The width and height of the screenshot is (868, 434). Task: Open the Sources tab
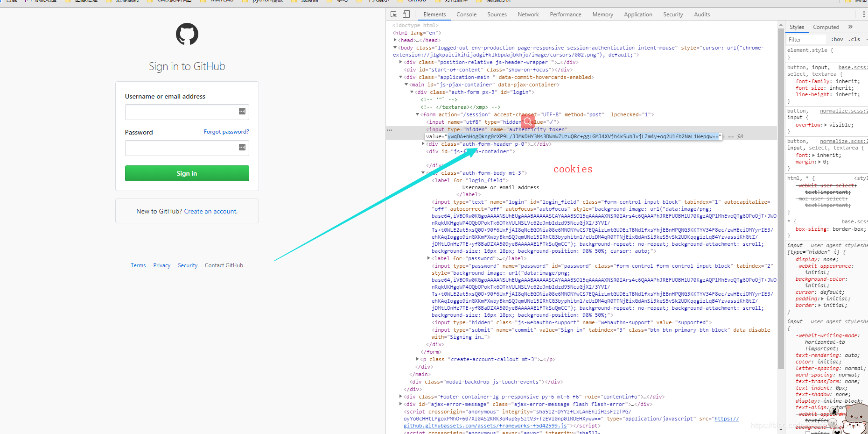(x=497, y=14)
